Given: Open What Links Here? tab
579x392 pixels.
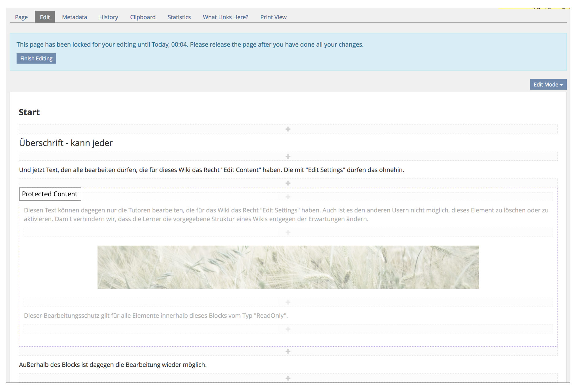Looking at the screenshot, I should click(x=225, y=17).
